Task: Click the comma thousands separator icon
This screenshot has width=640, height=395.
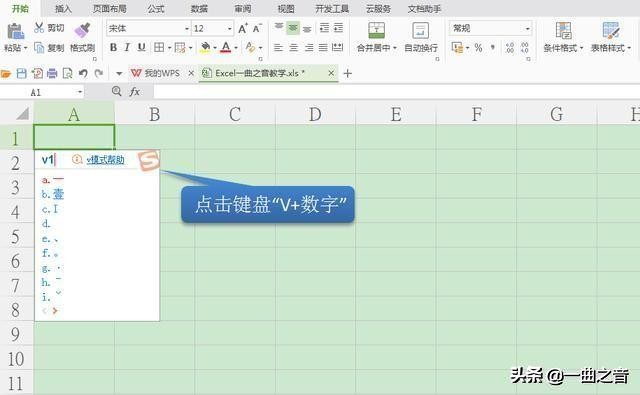Action: click(x=493, y=48)
